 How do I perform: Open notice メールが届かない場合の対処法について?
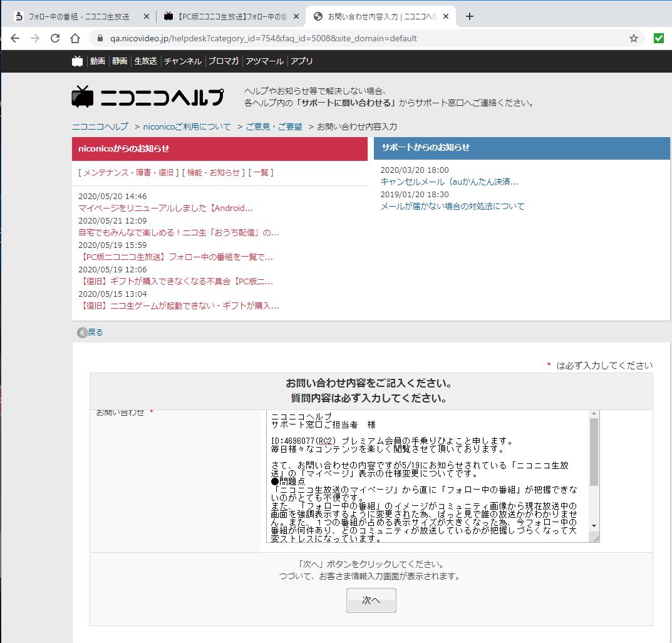452,206
